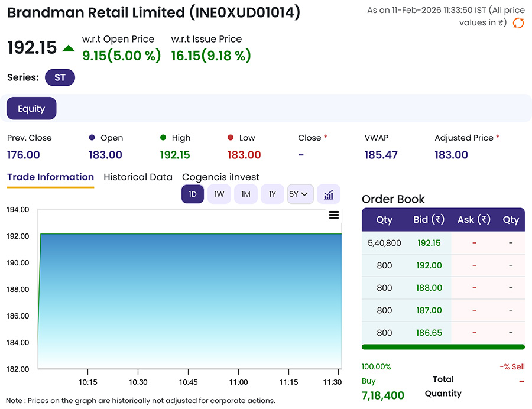
Task: Switch to Historical Data tab
Action: coord(138,177)
